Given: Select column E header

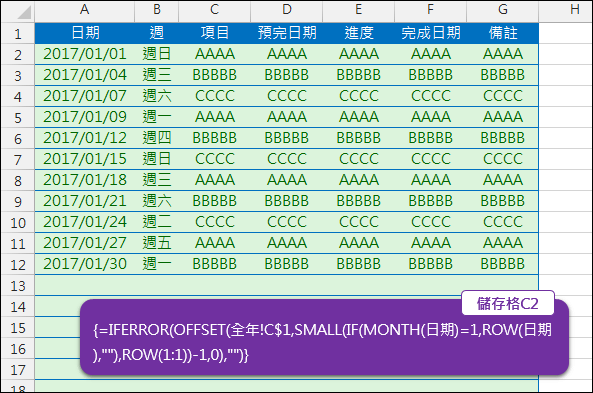Looking at the screenshot, I should (359, 11).
